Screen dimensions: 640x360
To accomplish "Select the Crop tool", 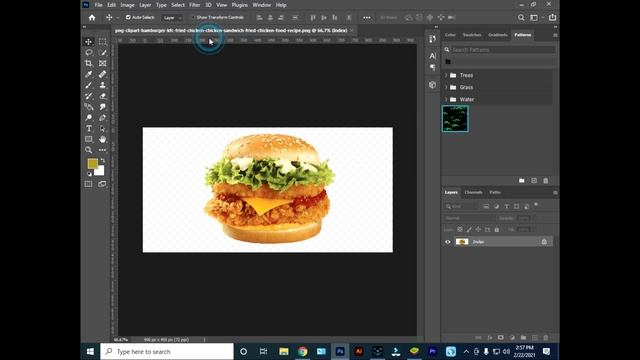I will pos(89,63).
